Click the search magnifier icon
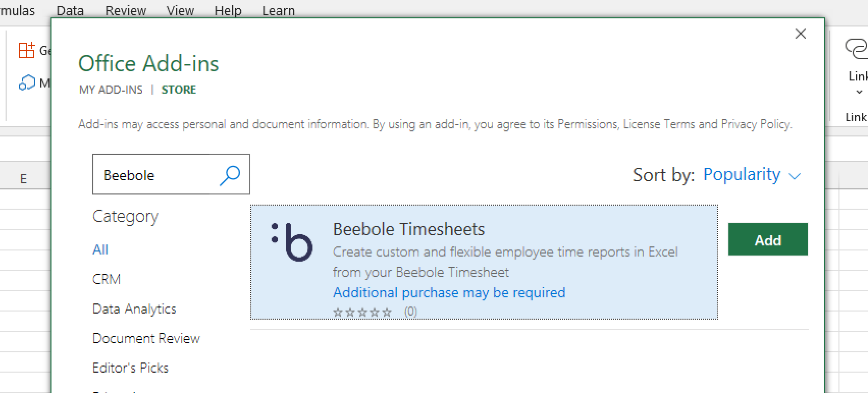This screenshot has width=868, height=393. pyautogui.click(x=230, y=175)
